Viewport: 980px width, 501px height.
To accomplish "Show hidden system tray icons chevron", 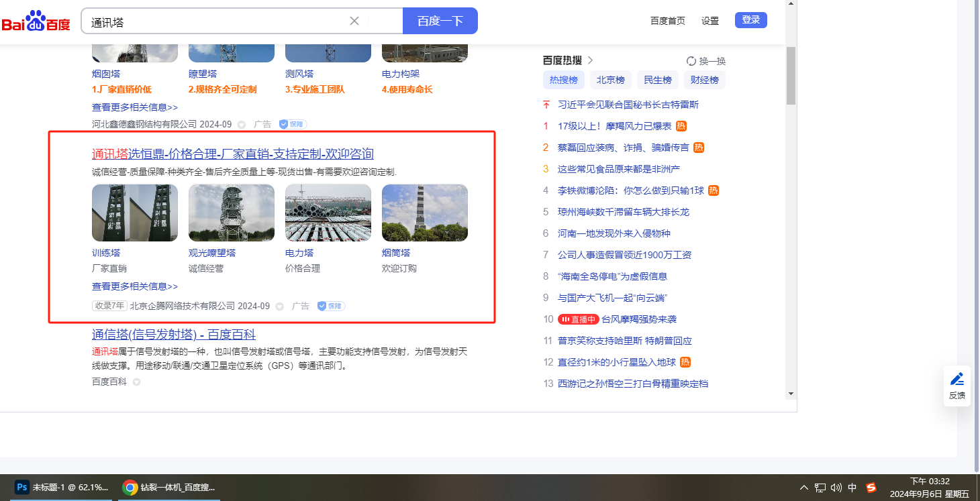I will pos(804,488).
